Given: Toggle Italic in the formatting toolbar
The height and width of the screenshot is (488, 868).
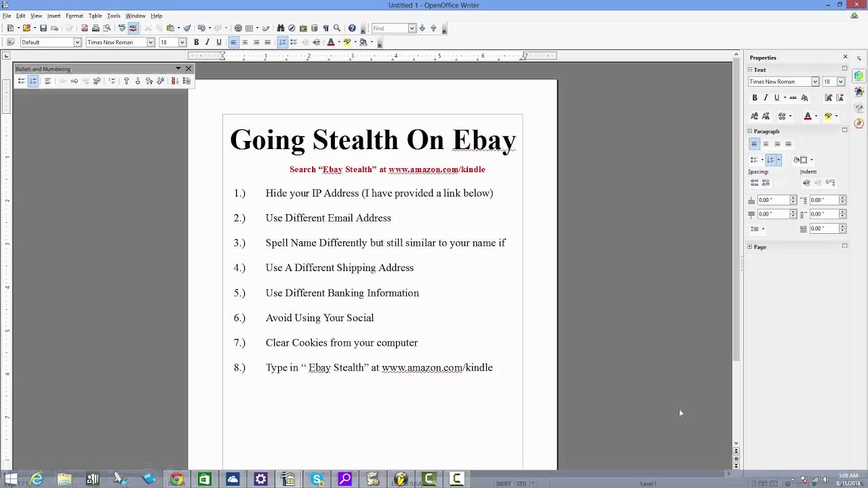Looking at the screenshot, I should coord(208,43).
